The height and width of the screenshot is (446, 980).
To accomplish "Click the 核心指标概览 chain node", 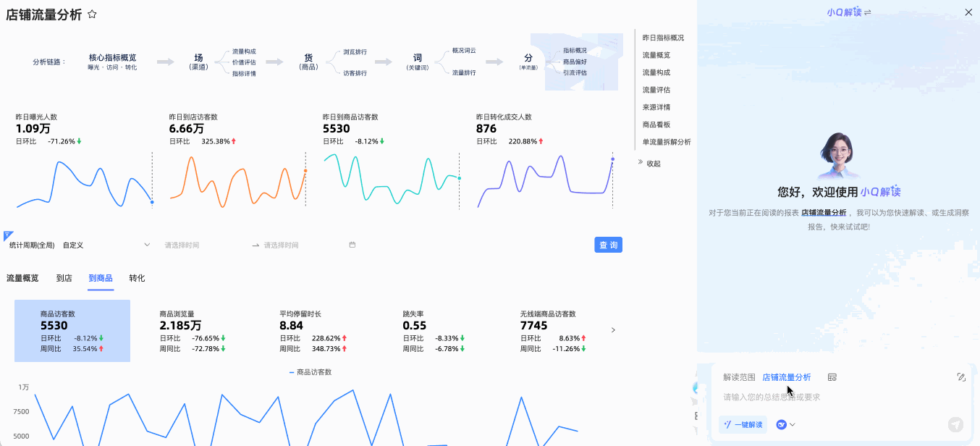I will tap(112, 62).
